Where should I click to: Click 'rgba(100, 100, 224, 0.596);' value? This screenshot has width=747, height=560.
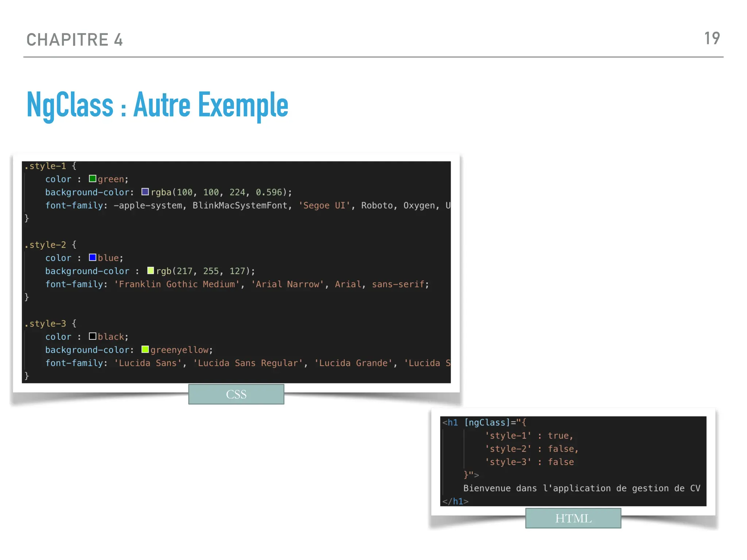(221, 192)
